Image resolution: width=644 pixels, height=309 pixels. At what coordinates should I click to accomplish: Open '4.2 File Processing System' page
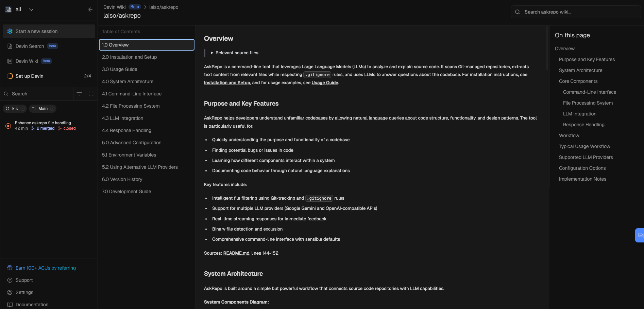(x=147, y=106)
